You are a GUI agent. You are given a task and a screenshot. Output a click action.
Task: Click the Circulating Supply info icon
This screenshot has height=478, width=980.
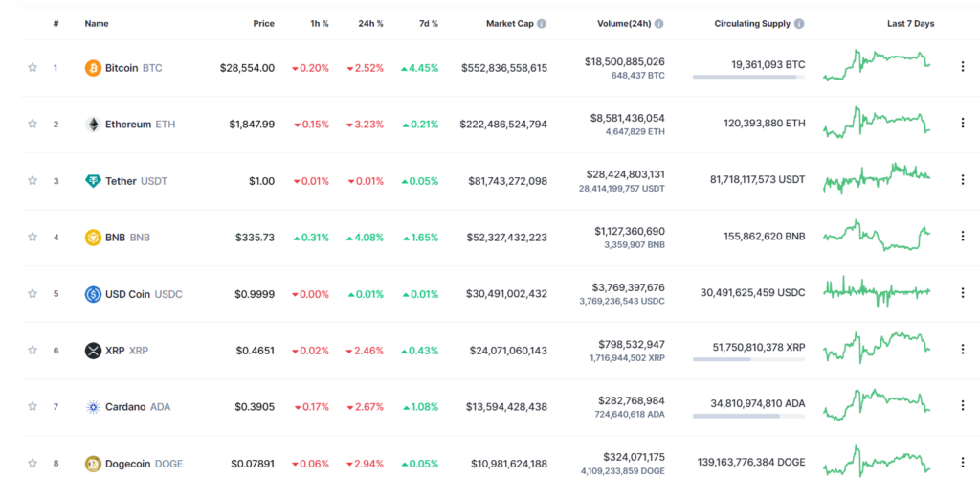799,24
